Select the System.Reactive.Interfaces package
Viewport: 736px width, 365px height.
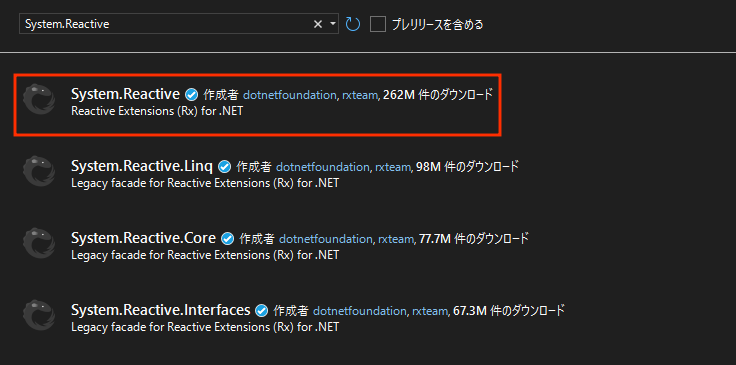[x=258, y=318]
